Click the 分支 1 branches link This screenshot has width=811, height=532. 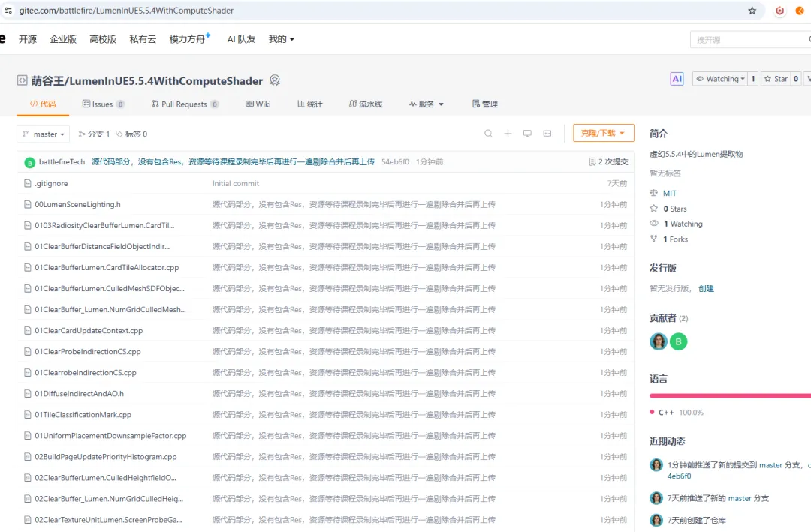coord(94,134)
